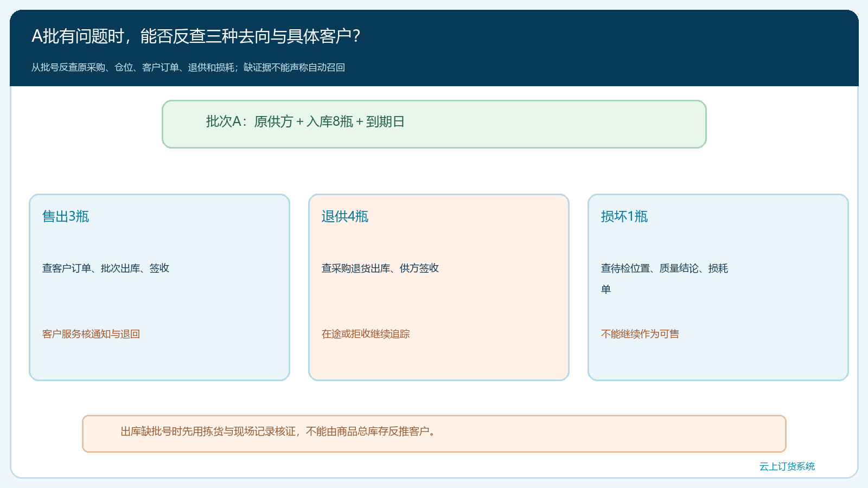868x488 pixels.
Task: Click the title 'A批有问题时，能否反查三种去向与具体客户?'
Action: pos(196,36)
